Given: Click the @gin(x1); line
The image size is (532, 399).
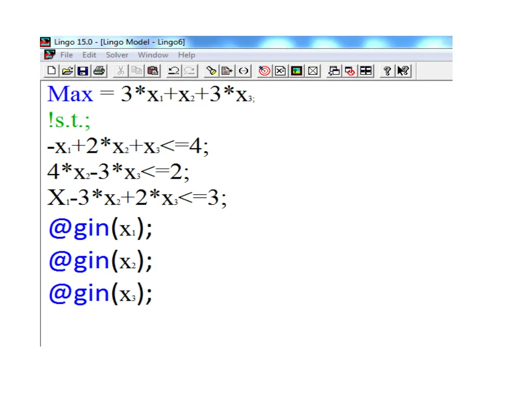Looking at the screenshot, I should [x=100, y=229].
